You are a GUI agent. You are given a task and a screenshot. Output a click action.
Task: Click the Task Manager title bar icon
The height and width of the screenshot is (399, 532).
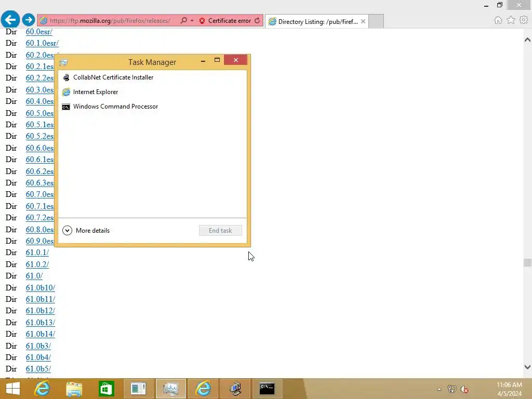click(63, 62)
